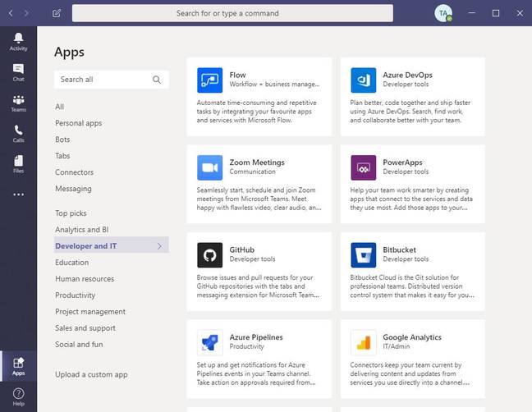532x412 pixels.
Task: Select the Bots category
Action: (62, 140)
